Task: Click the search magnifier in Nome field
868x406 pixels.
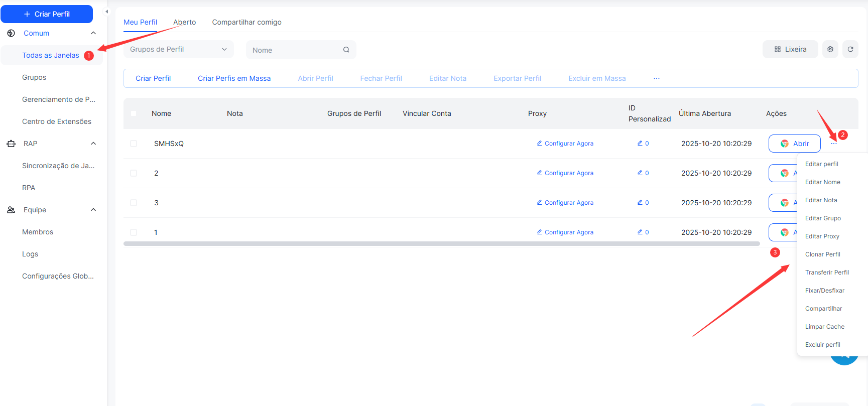Action: click(346, 50)
